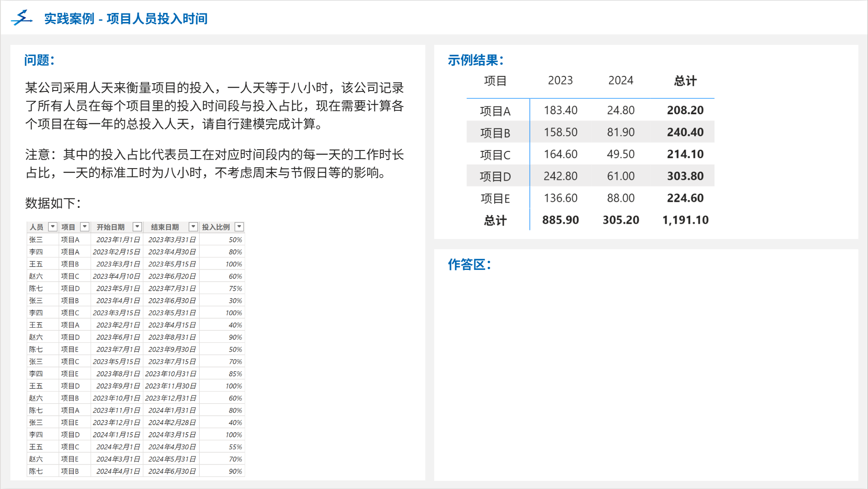Select the 项目B row in matrix

pyautogui.click(x=495, y=133)
